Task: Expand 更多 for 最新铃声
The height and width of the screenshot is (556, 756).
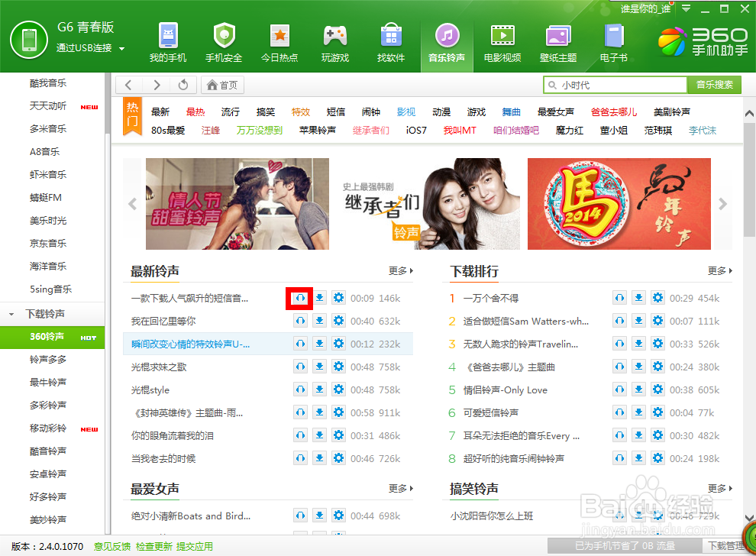Action: click(x=401, y=271)
